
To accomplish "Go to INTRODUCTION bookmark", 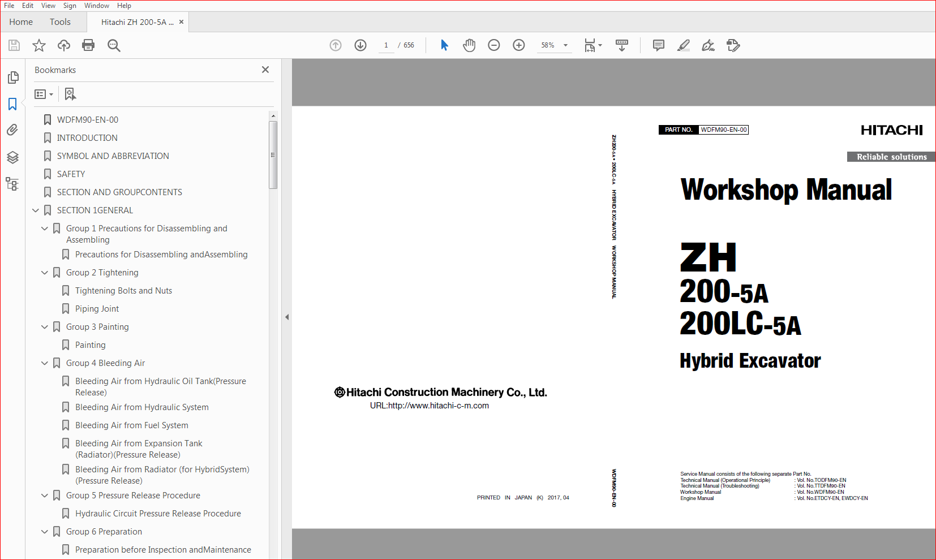I will 87,138.
